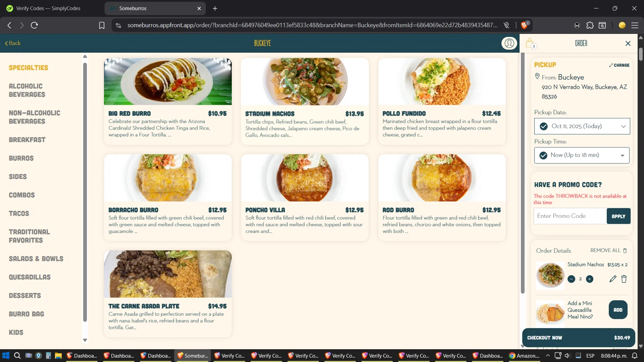The height and width of the screenshot is (362, 644).
Task: Open Alcoholic Beverages category
Action: coord(27,90)
